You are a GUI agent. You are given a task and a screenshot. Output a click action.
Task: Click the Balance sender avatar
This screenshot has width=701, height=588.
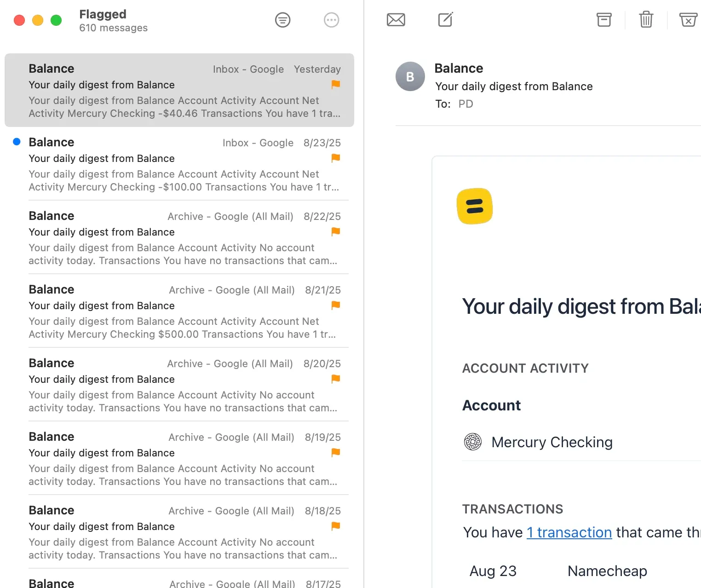coord(410,76)
